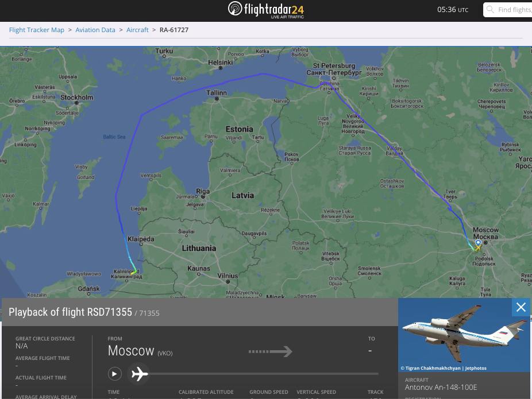Click the route direction arrow icon
The height and width of the screenshot is (399, 532).
pyautogui.click(x=270, y=351)
